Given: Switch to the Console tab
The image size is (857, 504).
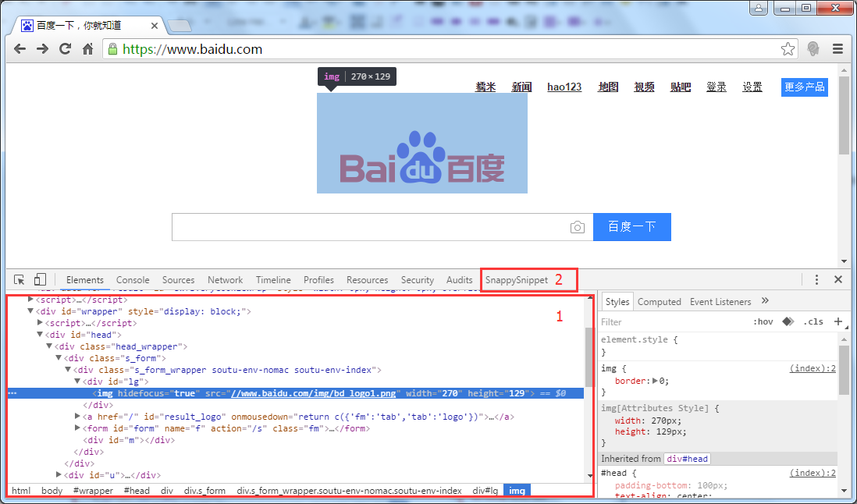Looking at the screenshot, I should coord(133,279).
